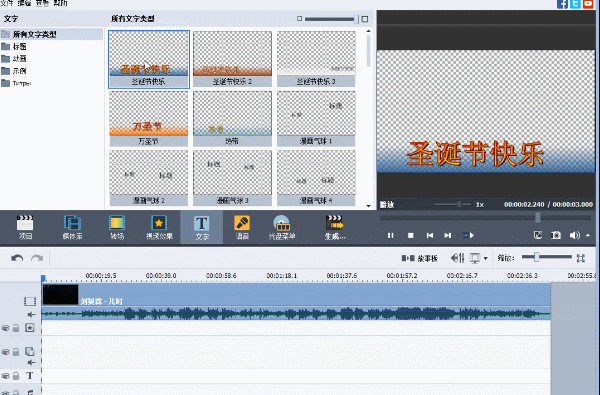Undo the last action
This screenshot has width=600, height=395.
(17, 258)
